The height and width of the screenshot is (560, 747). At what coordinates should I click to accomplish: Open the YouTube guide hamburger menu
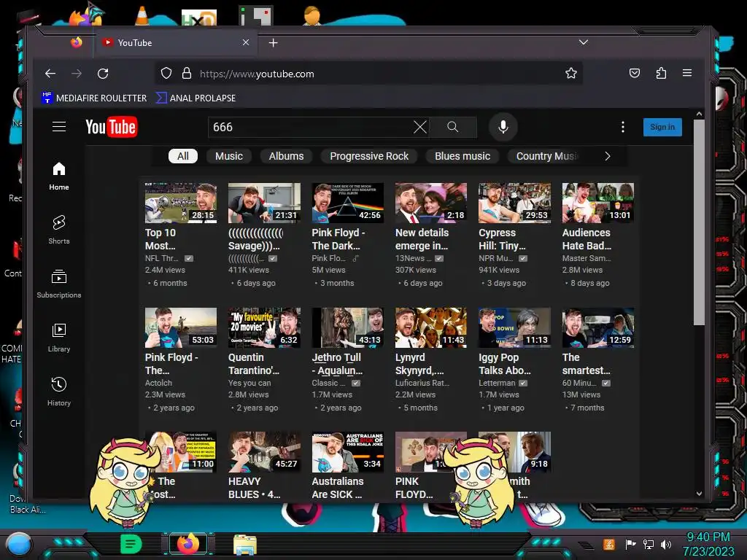click(x=59, y=127)
